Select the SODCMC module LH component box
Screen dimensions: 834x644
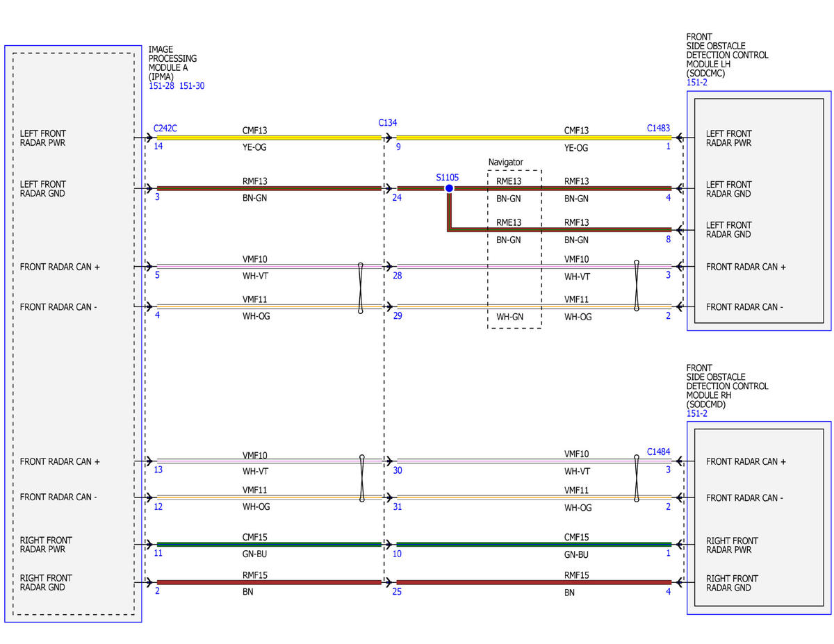(x=759, y=210)
